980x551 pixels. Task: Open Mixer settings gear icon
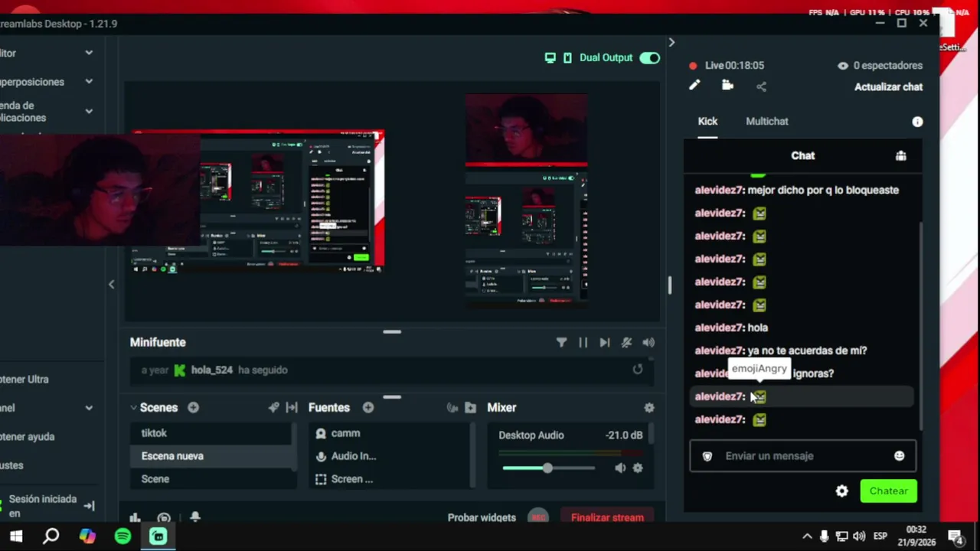[649, 408]
